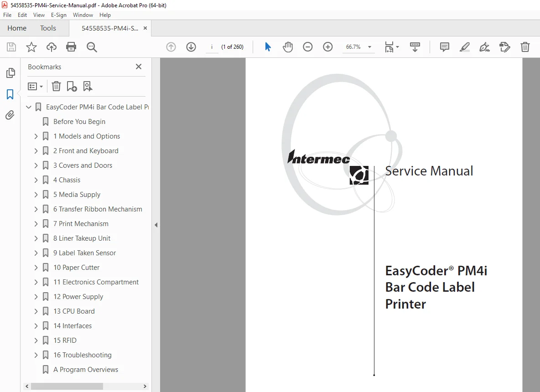Zoom out with the minus icon
The height and width of the screenshot is (392, 540).
[307, 47]
